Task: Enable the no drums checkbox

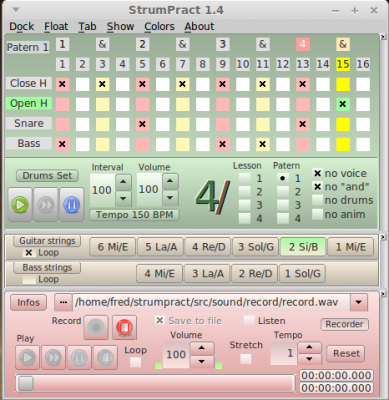Action: 318,200
